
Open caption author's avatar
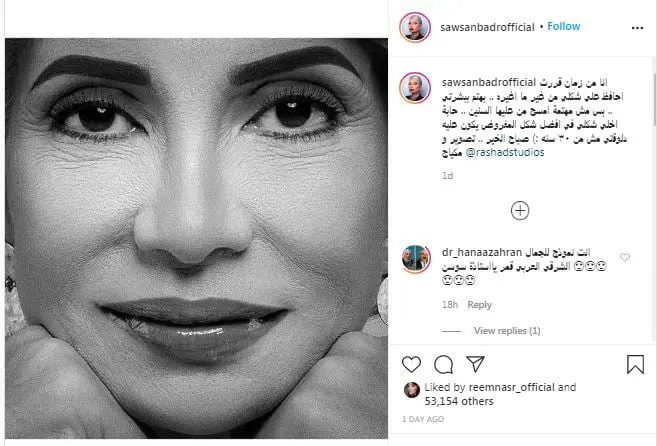(x=415, y=88)
